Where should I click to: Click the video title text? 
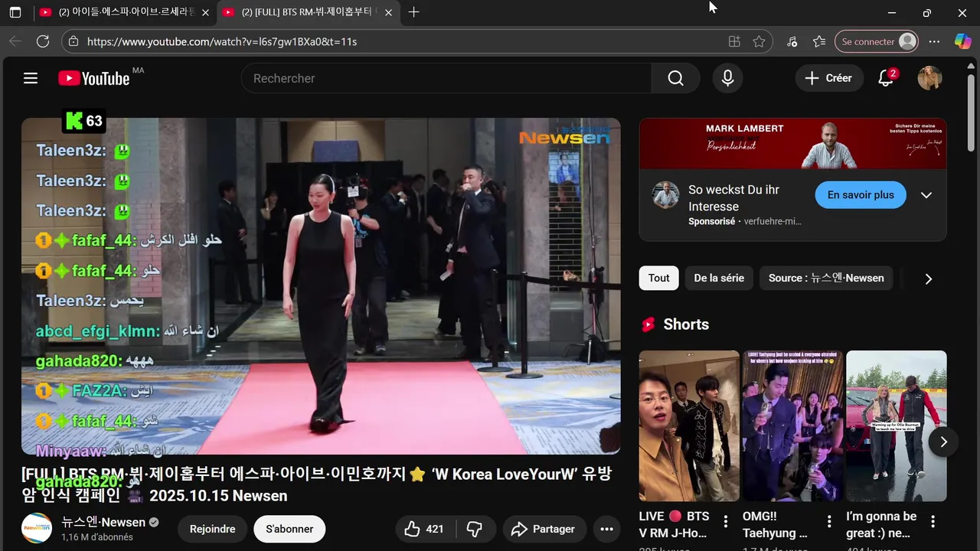click(x=317, y=484)
